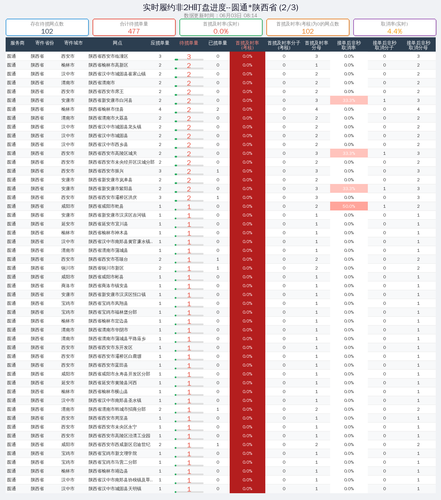The image size is (441, 500).
Task: Open the orange card showing 102
Action: pyautogui.click(x=308, y=27)
